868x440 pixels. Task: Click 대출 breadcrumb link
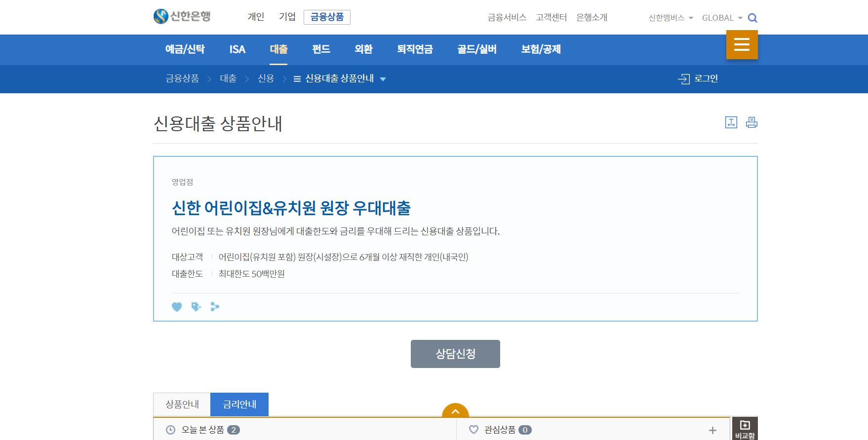point(228,78)
